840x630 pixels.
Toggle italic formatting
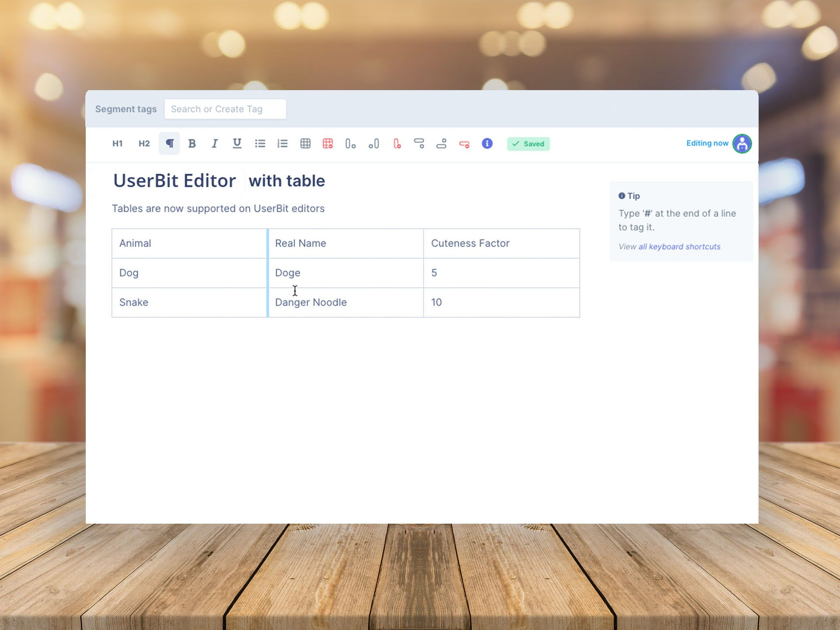214,143
